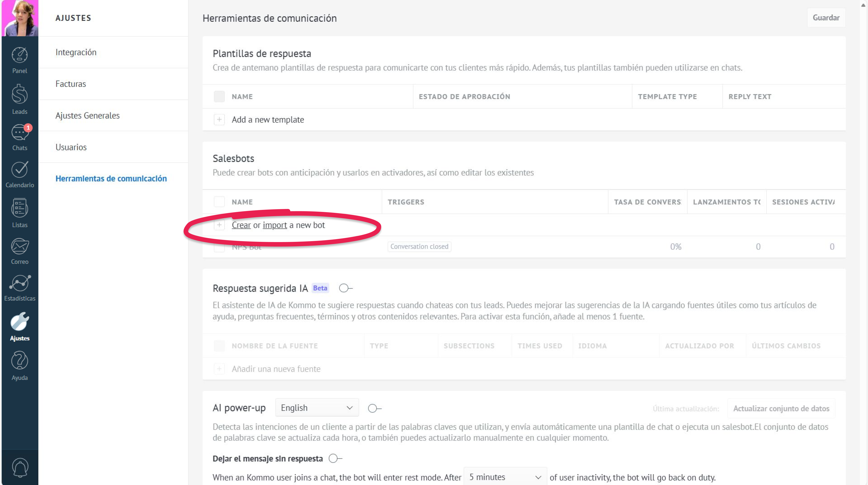
Task: Click the user profile avatar thumbnail
Action: [x=19, y=17]
